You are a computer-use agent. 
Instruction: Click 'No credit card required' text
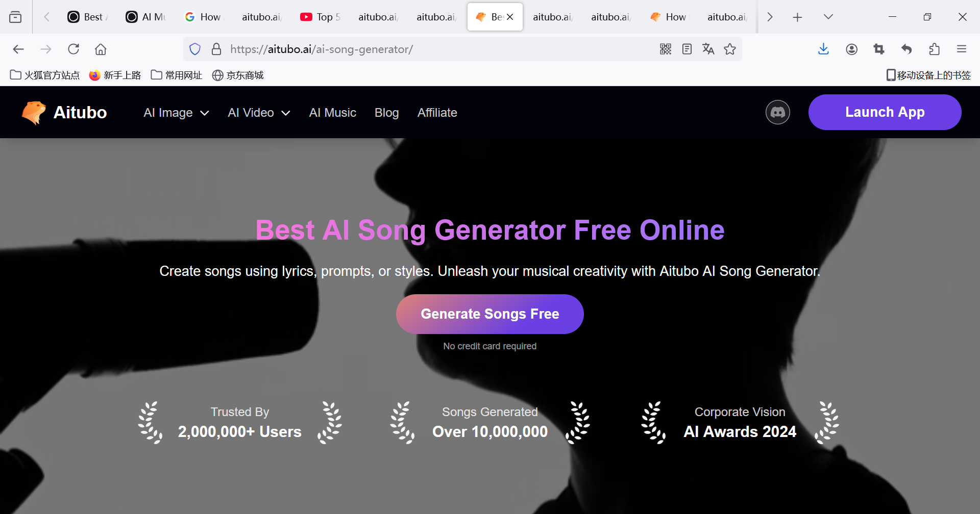(490, 346)
